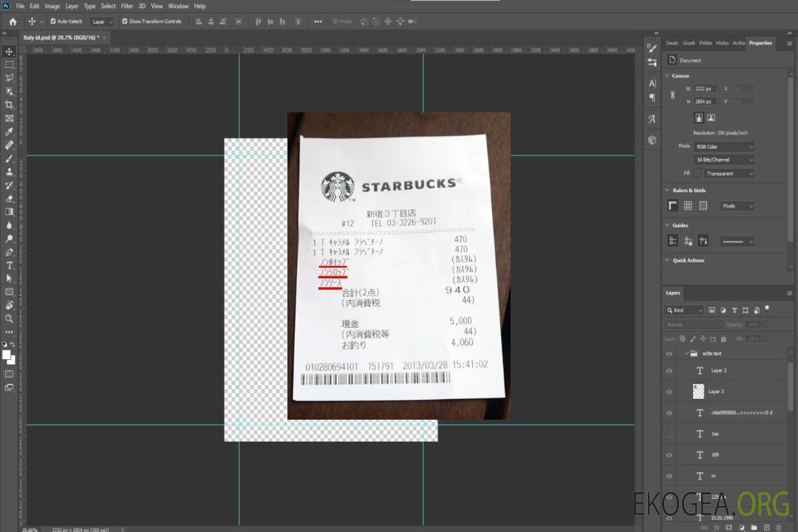This screenshot has height=532, width=798.
Task: Collapse the Quick Actions section
Action: [x=667, y=260]
